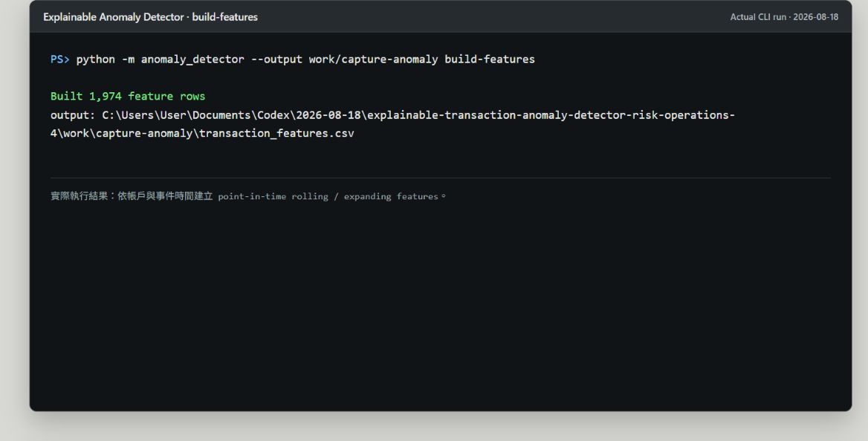Click the 'work/capture-anomaly' path argument
The width and height of the screenshot is (868, 441).
(x=374, y=59)
